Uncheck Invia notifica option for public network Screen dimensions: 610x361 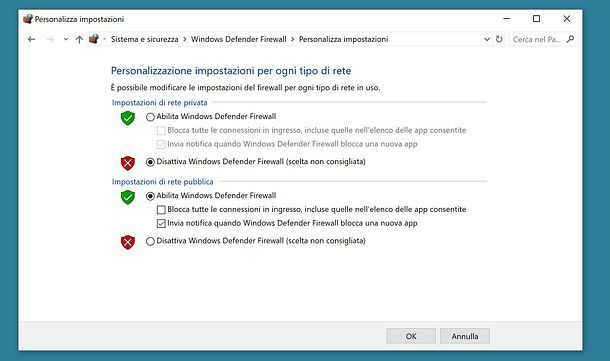tap(161, 223)
